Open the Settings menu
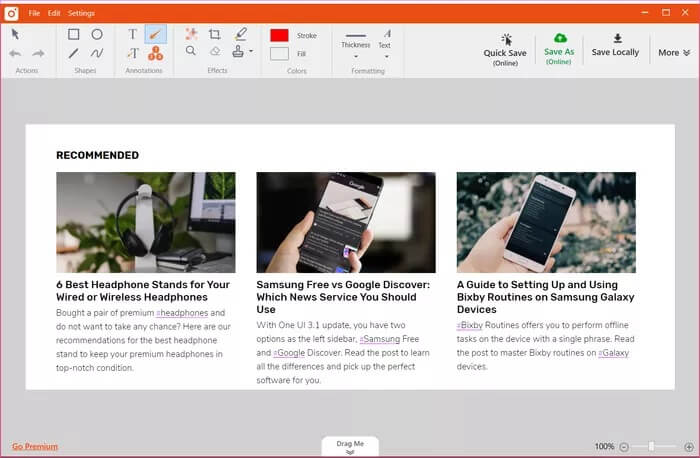700x458 pixels. (81, 13)
